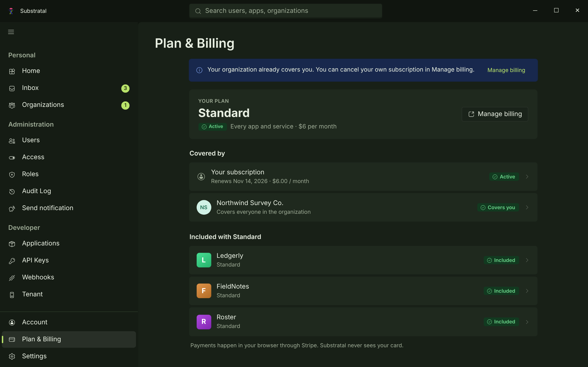Click the Audit Log clock icon
Viewport: 588px width, 367px height.
[12, 192]
